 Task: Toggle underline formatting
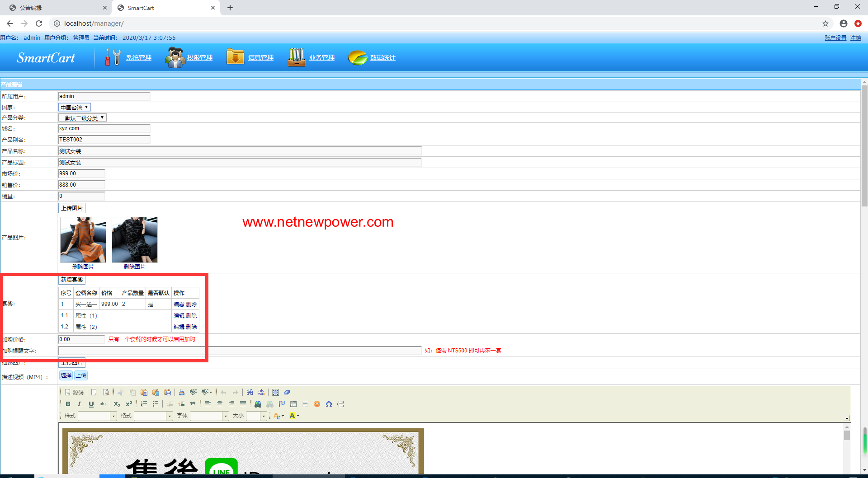[x=91, y=404]
